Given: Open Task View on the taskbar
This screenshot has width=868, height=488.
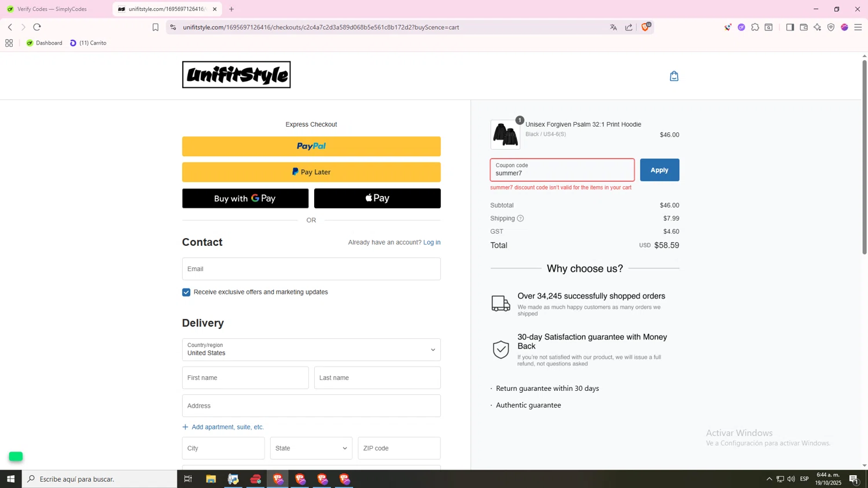Looking at the screenshot, I should 188,479.
